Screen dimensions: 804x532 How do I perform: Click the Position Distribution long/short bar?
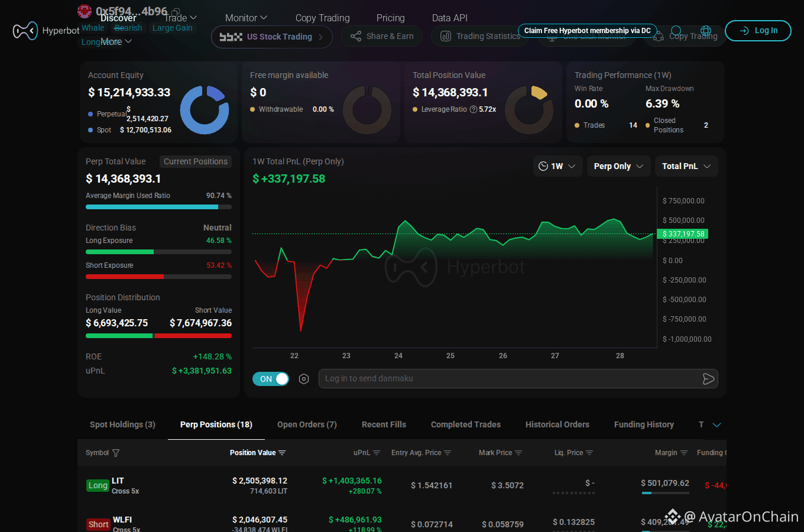[x=158, y=336]
